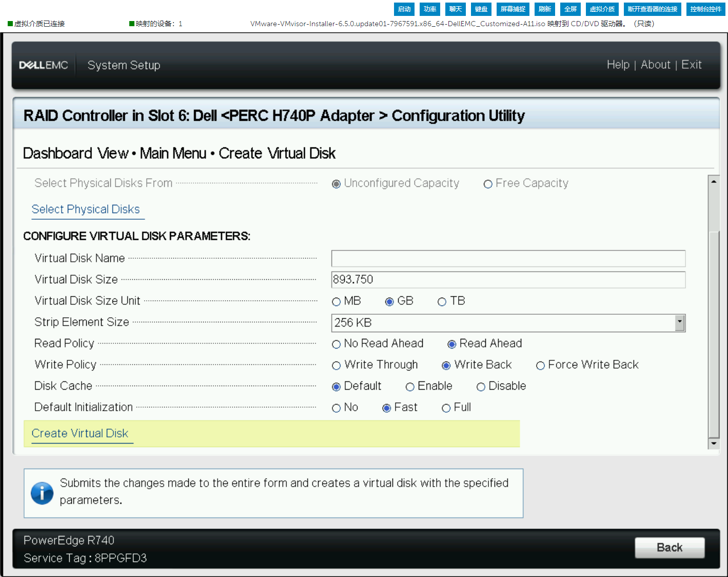Image resolution: width=728 pixels, height=577 pixels.
Task: Click the Virtual Disk Name field
Action: [x=508, y=258]
